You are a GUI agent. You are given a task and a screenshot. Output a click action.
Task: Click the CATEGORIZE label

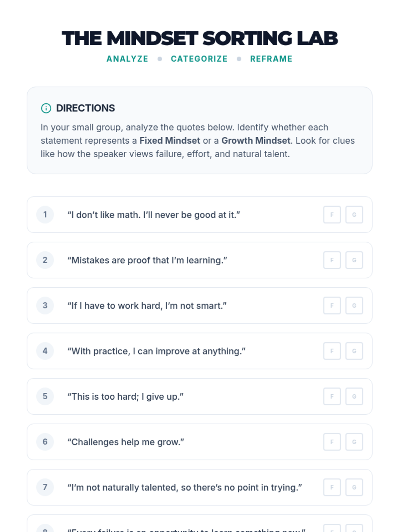[x=199, y=59]
